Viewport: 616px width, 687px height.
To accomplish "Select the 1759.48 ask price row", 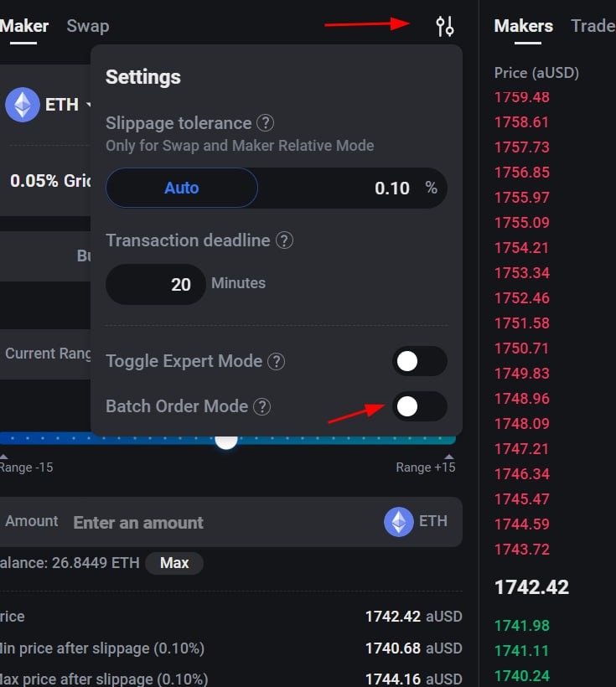I will click(x=522, y=97).
